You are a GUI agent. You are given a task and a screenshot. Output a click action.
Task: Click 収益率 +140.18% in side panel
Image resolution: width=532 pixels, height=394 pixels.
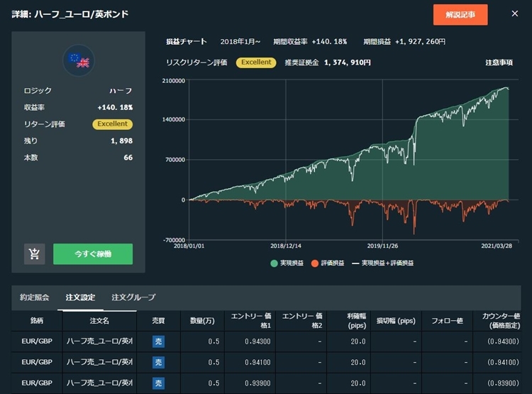(x=115, y=107)
